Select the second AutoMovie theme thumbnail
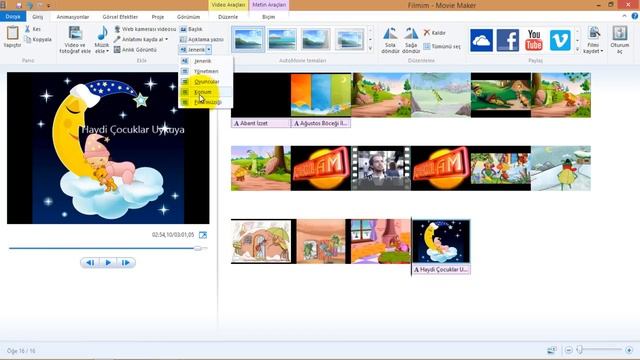640x360 pixels. point(282,39)
